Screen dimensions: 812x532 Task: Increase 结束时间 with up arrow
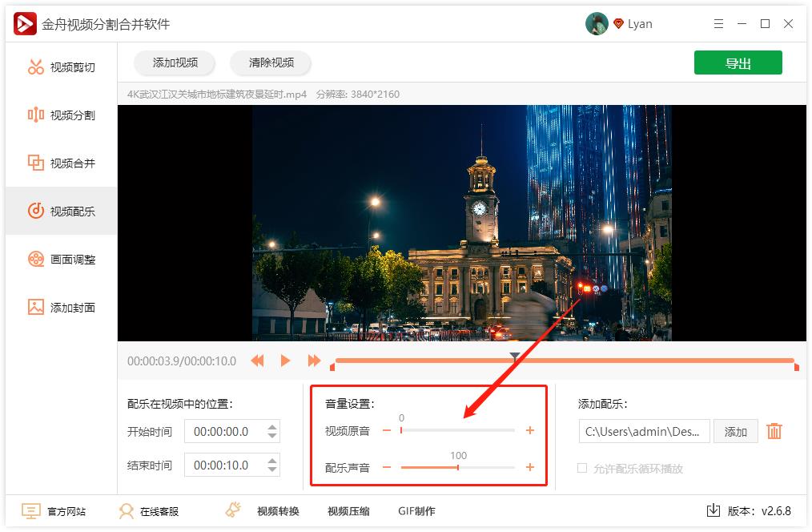point(272,461)
